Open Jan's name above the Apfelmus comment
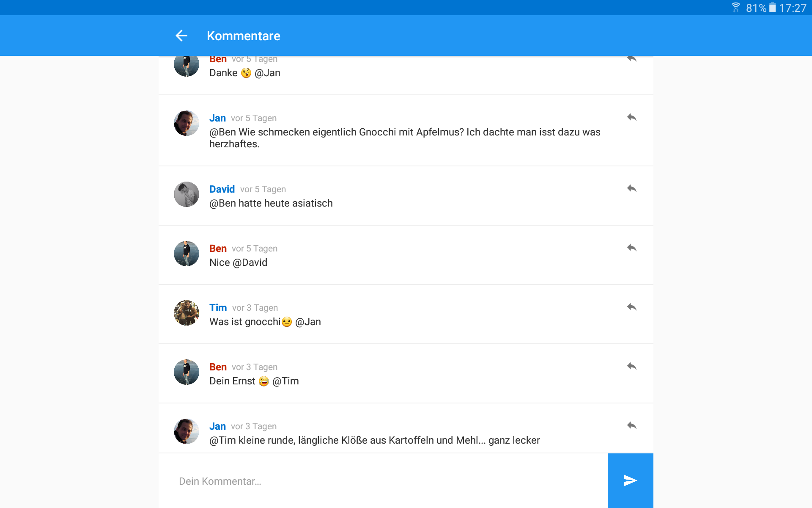 coord(217,118)
